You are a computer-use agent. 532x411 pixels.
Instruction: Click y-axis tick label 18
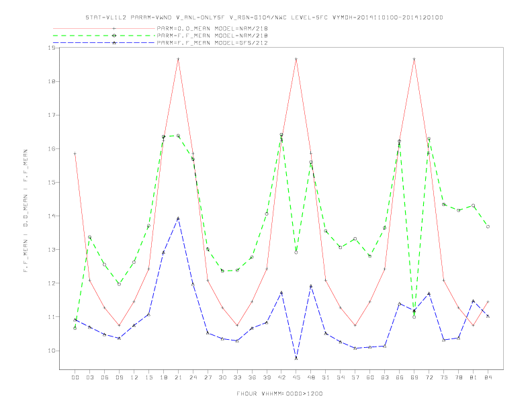[52, 81]
